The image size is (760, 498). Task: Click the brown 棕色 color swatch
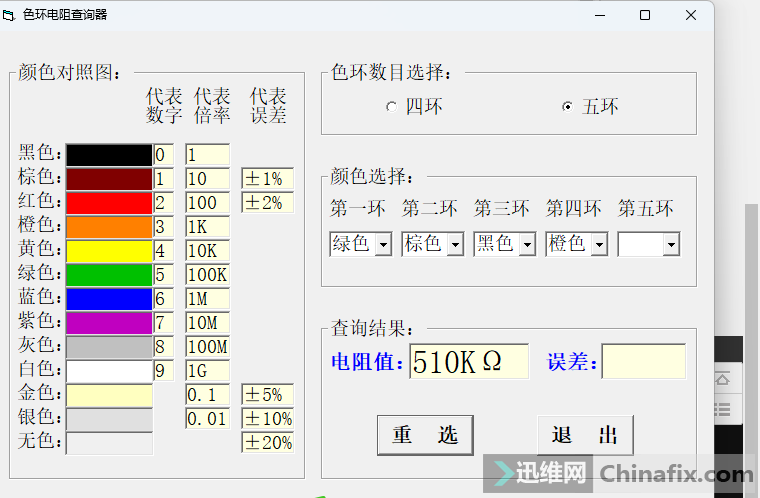click(109, 179)
